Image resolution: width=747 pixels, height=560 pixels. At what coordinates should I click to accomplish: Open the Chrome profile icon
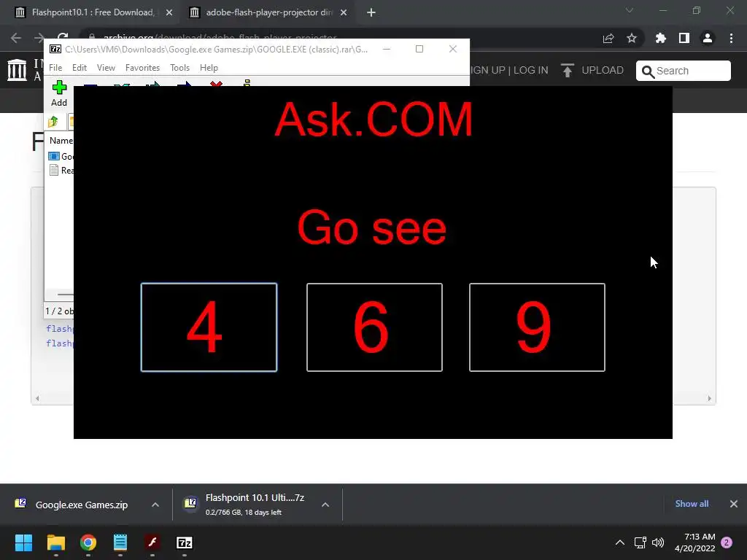click(708, 38)
